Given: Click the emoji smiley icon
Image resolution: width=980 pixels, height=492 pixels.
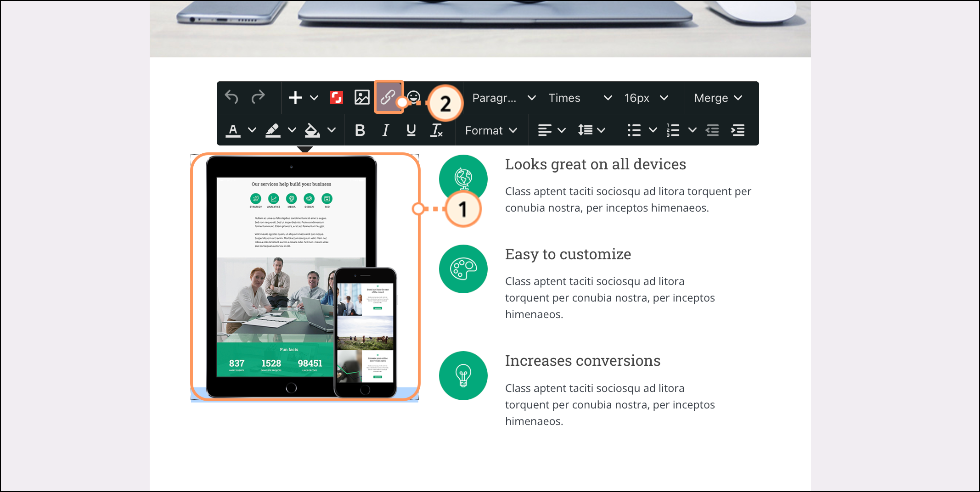Looking at the screenshot, I should [x=414, y=97].
